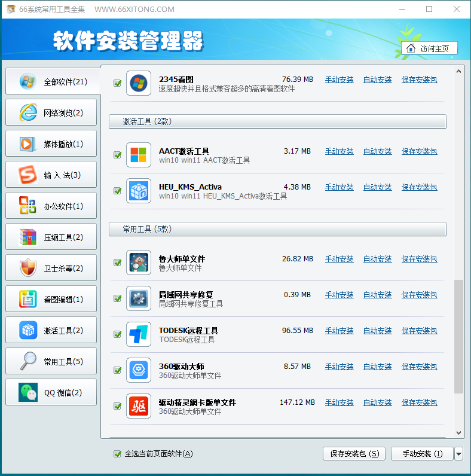
Task: Click the media player icon in the 媒体播放 tab
Action: 27,144
